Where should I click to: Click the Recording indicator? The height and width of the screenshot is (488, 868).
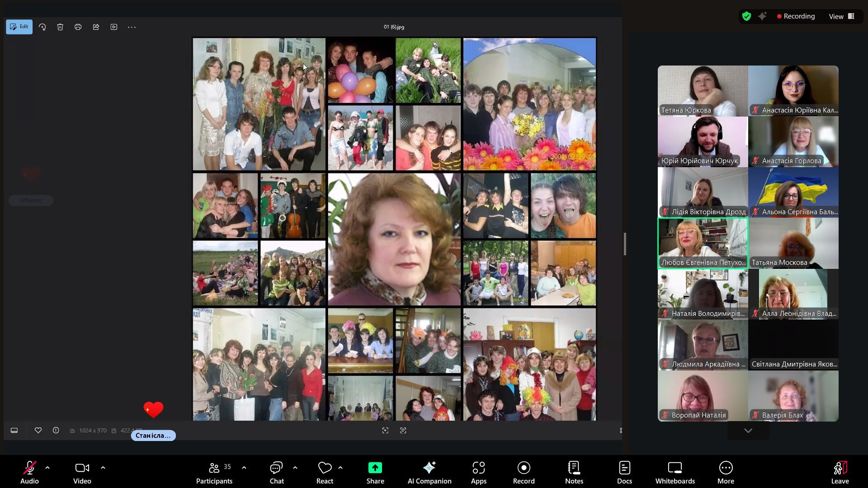point(796,16)
